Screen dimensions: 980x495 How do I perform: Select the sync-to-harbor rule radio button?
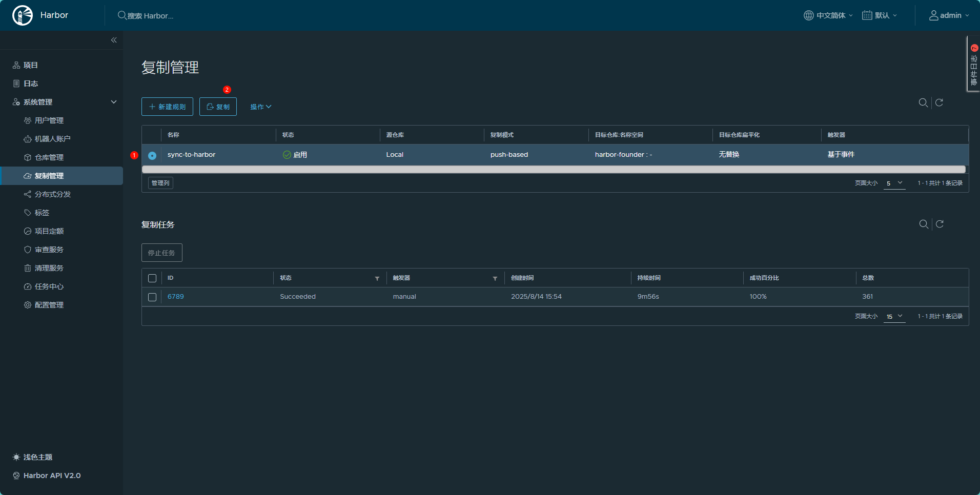pyautogui.click(x=152, y=155)
